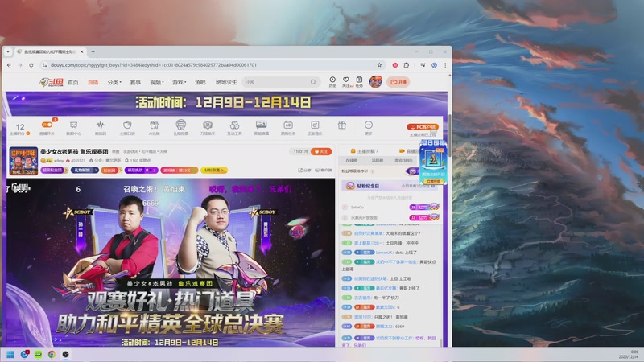Screen dimensions: 644x362
Task: Open the 刀塔助手 helper icon
Action: click(x=208, y=125)
